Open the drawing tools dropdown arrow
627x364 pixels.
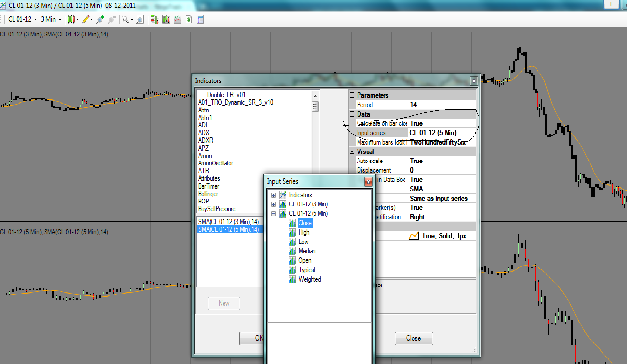(92, 19)
